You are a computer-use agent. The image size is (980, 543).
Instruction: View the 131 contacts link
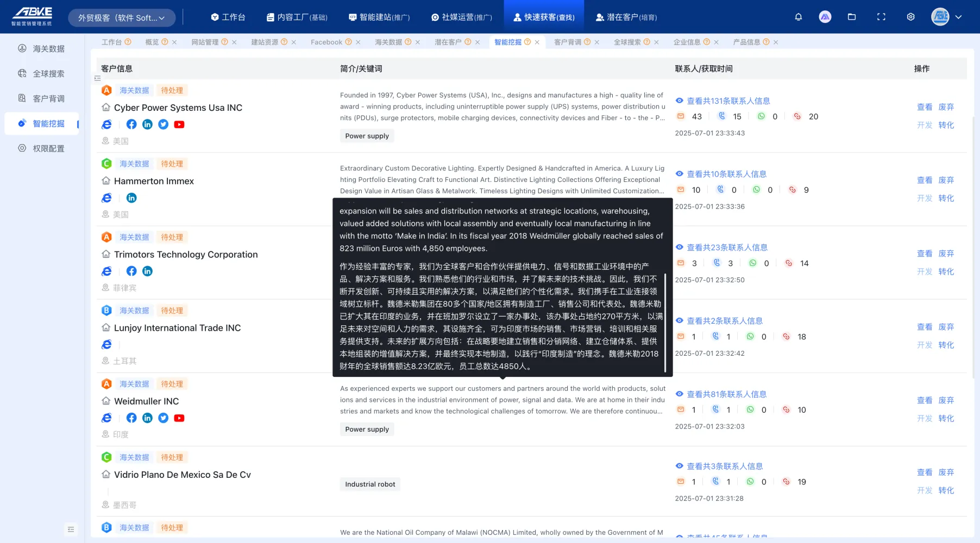728,101
